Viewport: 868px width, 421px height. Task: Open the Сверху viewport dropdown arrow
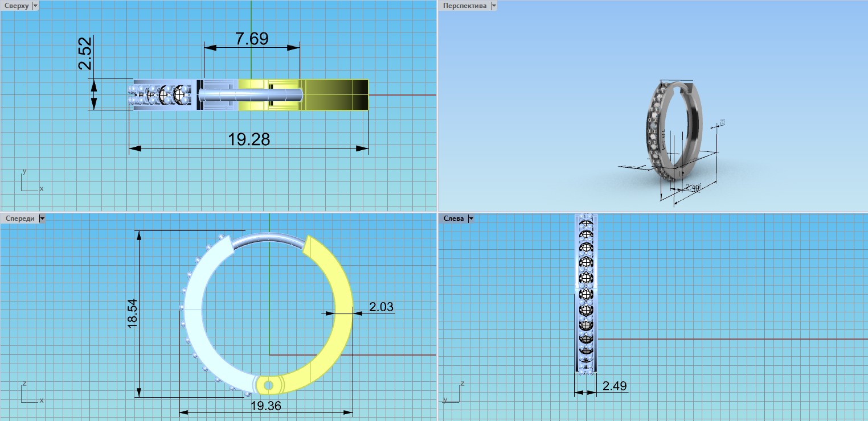click(x=35, y=6)
